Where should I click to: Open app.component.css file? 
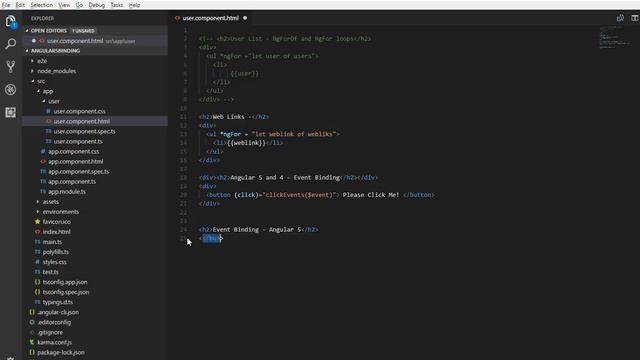[x=73, y=151]
